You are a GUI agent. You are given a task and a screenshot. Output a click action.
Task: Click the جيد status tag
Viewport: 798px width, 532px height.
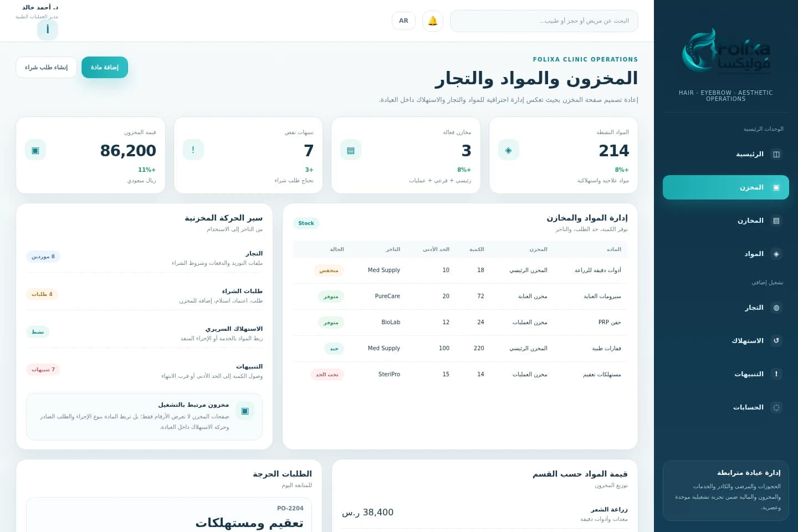point(334,349)
